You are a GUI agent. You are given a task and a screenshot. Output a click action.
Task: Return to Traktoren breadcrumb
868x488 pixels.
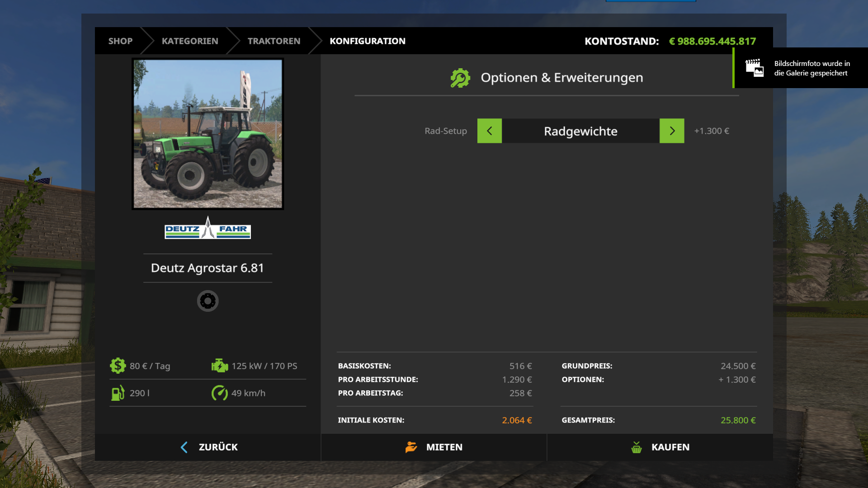click(274, 41)
